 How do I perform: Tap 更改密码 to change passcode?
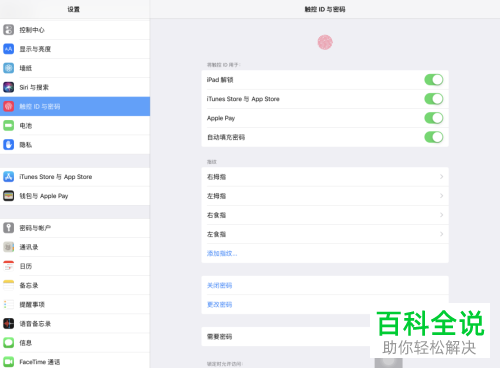[x=219, y=304]
